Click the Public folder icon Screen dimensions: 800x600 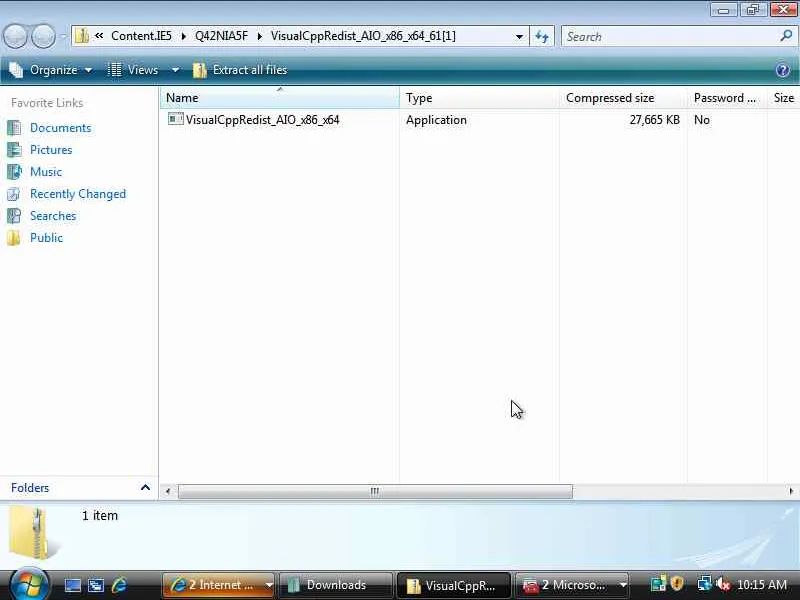(14, 237)
